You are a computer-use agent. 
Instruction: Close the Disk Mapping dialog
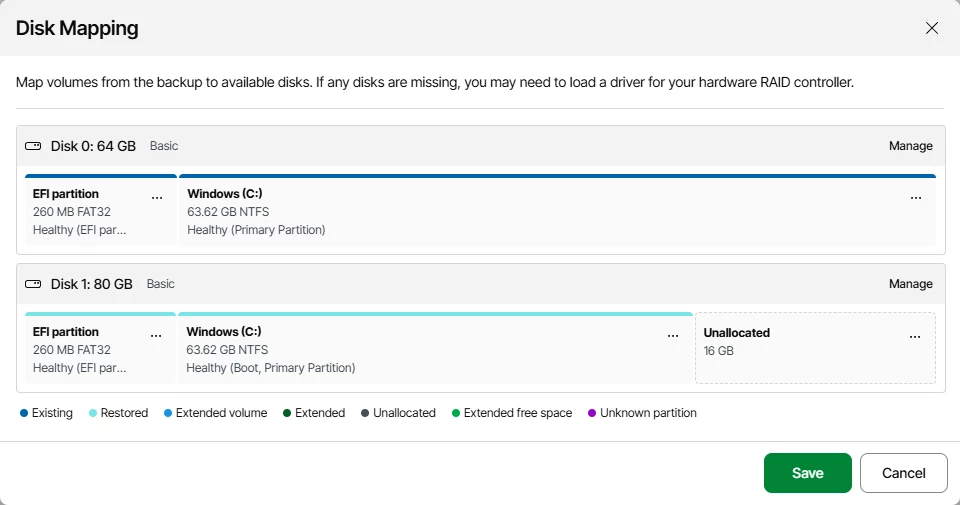932,28
